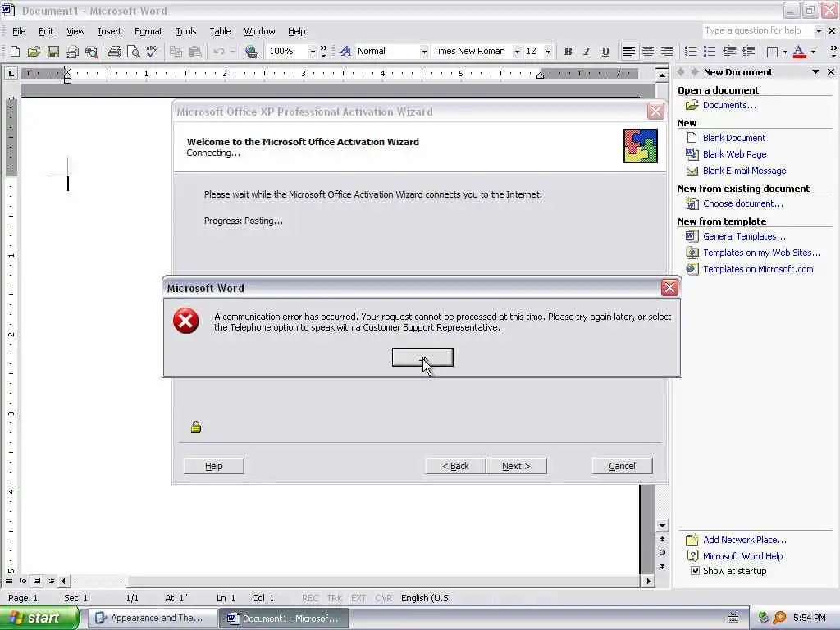The height and width of the screenshot is (630, 840).
Task: Align text left
Action: click(x=629, y=52)
